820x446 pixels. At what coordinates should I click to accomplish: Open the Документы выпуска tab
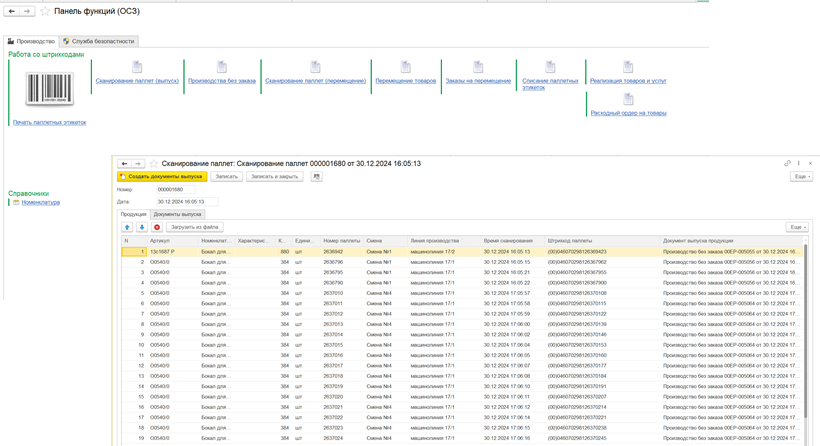coord(177,214)
